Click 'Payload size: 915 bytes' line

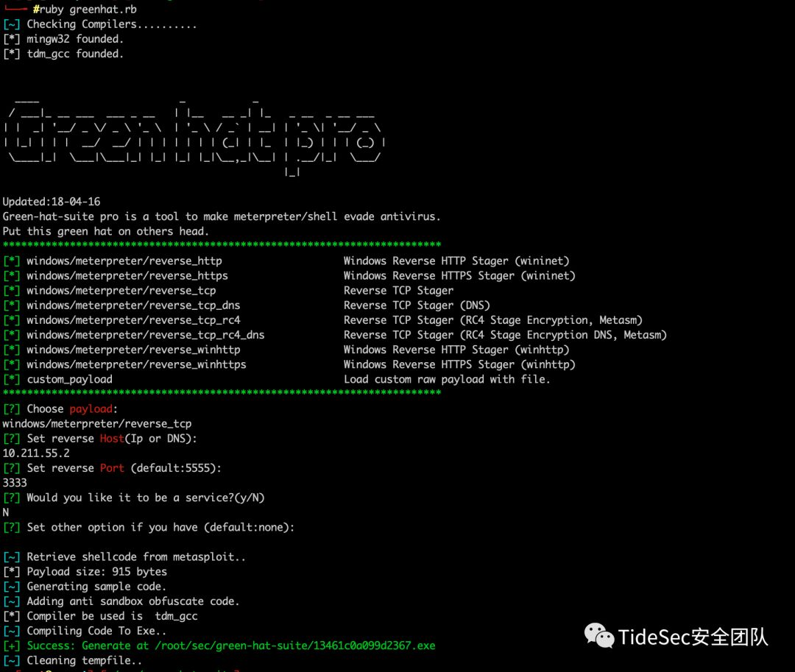[x=96, y=571]
